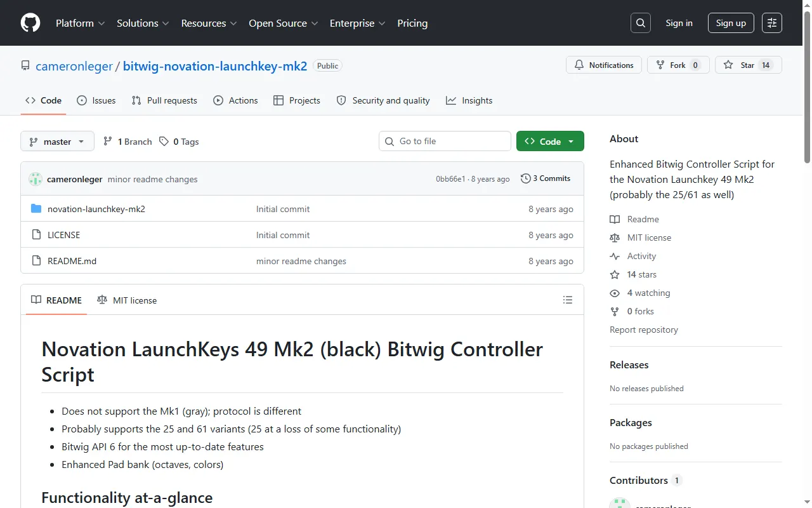This screenshot has height=508, width=812.
Task: Click 'Initial commit' in the LICENSE row
Action: 283,235
